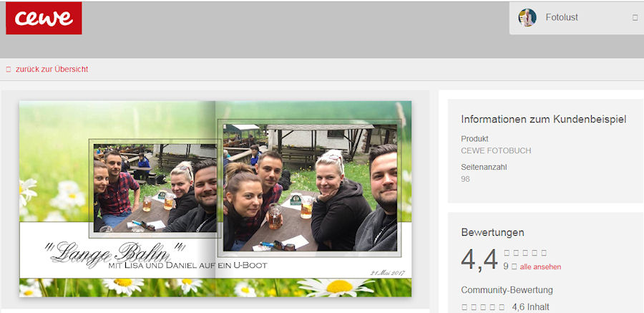
Task: Click the Fotolust profile avatar
Action: click(x=527, y=18)
